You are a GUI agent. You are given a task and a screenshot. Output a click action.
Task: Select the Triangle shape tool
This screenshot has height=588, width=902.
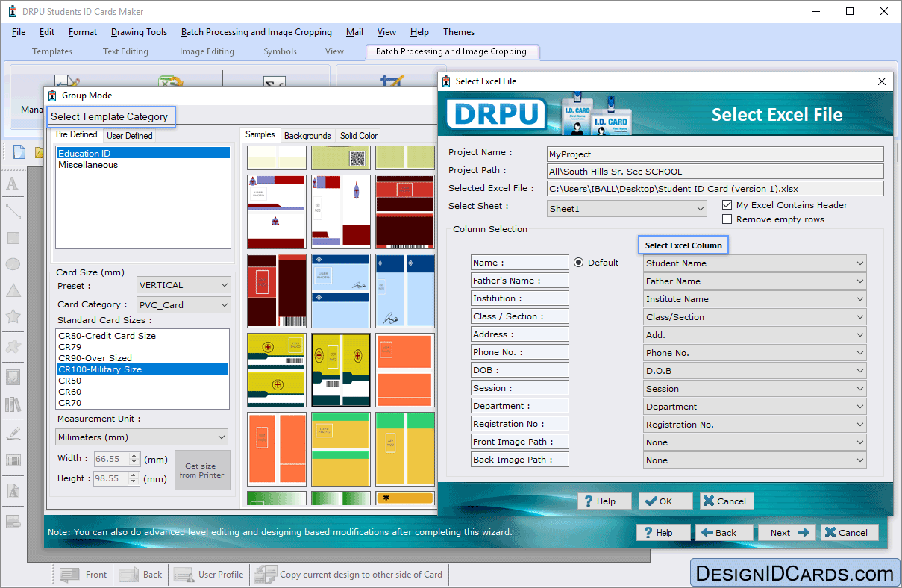pyautogui.click(x=13, y=290)
